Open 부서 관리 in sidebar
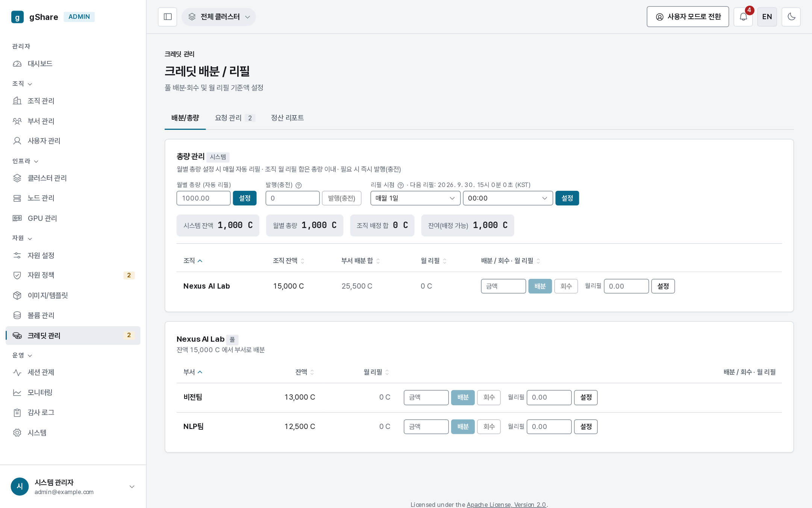 pyautogui.click(x=73, y=121)
